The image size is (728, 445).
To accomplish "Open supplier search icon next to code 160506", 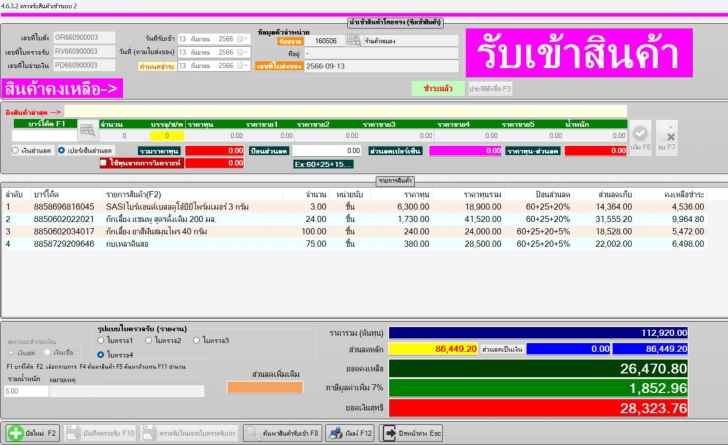I will [x=354, y=41].
